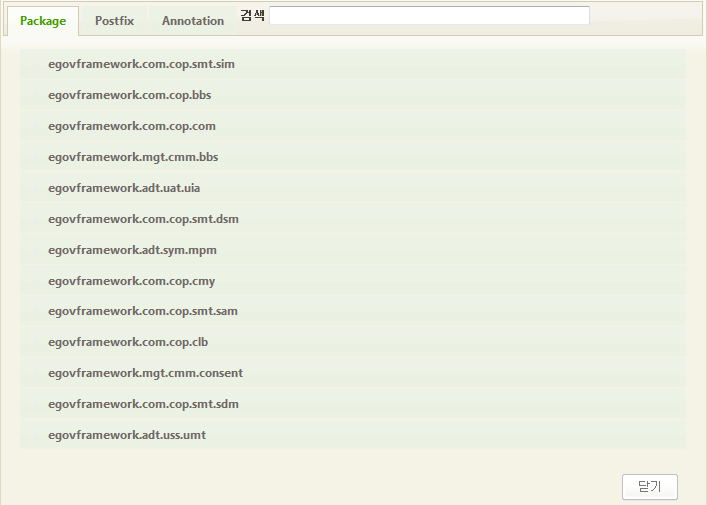Click the 검색 search label
This screenshot has height=505, width=707.
tap(253, 16)
